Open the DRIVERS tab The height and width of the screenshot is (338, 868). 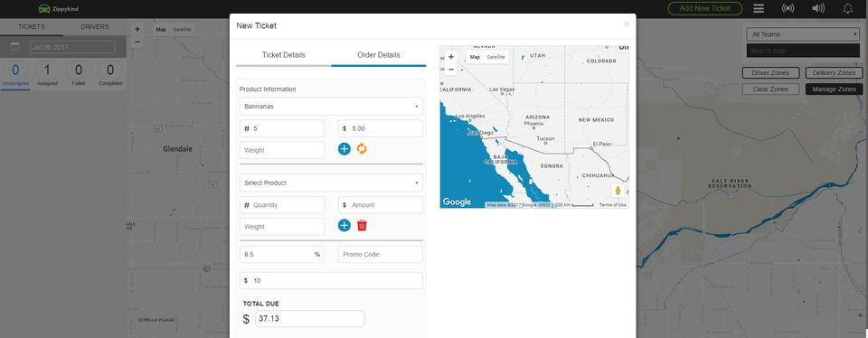coord(95,26)
